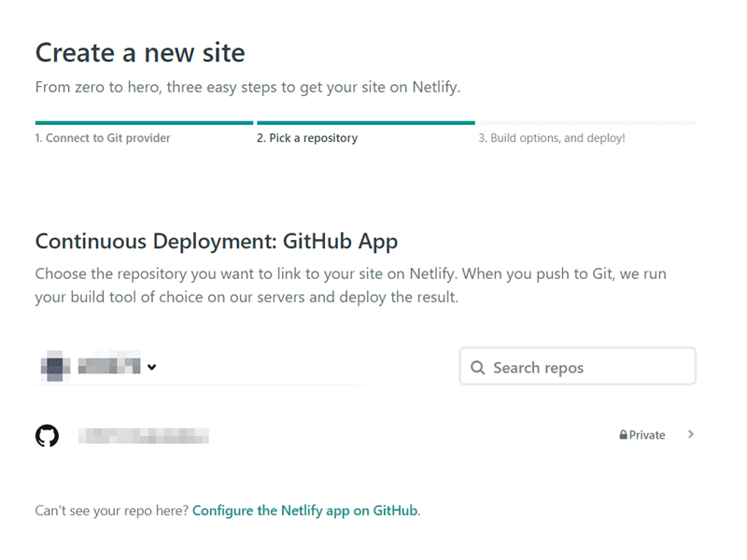This screenshot has height=560, width=747.
Task: Click "Can't see your repo here?" text
Action: coord(112,511)
